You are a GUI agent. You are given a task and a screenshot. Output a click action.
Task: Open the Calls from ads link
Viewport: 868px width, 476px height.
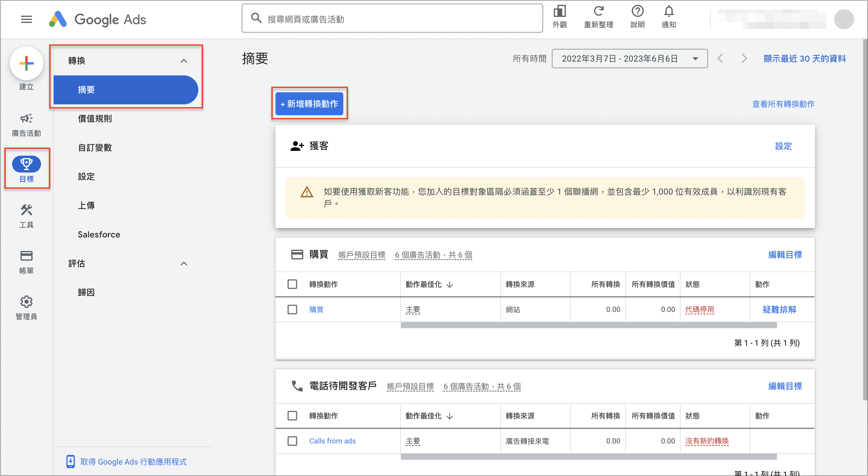(332, 441)
